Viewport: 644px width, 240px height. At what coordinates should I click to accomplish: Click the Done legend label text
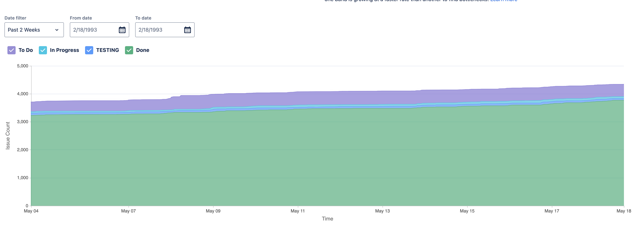tap(142, 50)
